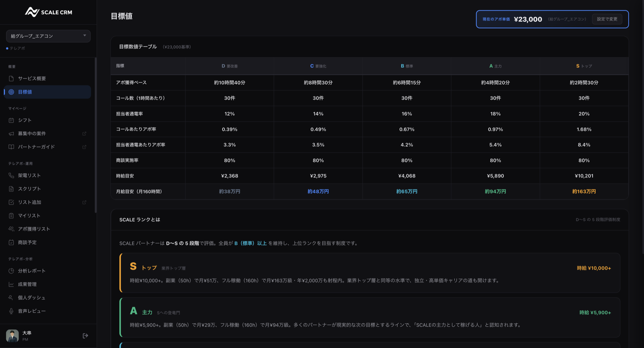Click the 目標値 target icon
This screenshot has width=644, height=348.
coord(11,92)
